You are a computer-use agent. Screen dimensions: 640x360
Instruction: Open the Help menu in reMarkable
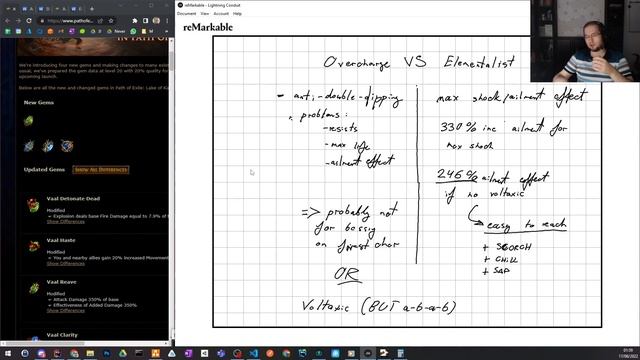pyautogui.click(x=237, y=14)
